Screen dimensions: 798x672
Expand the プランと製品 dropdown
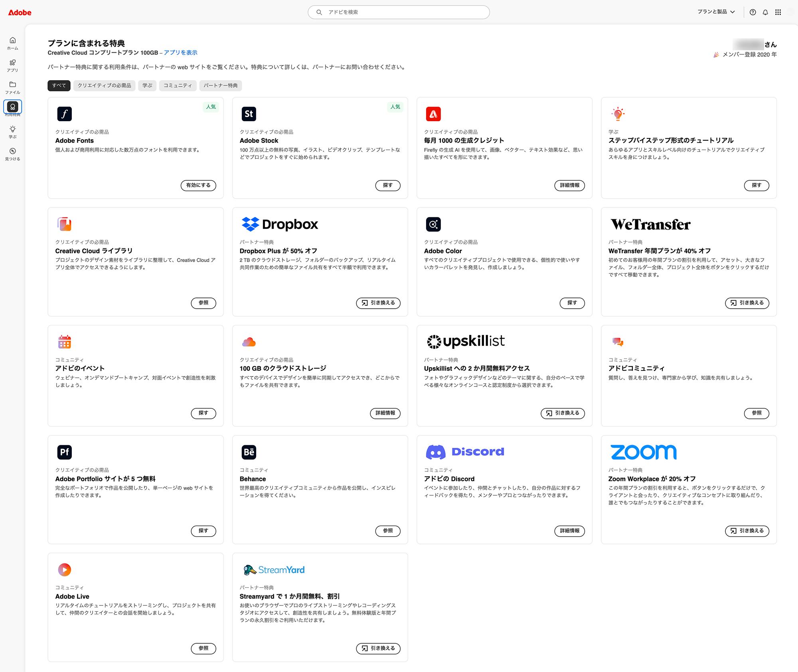coord(716,12)
